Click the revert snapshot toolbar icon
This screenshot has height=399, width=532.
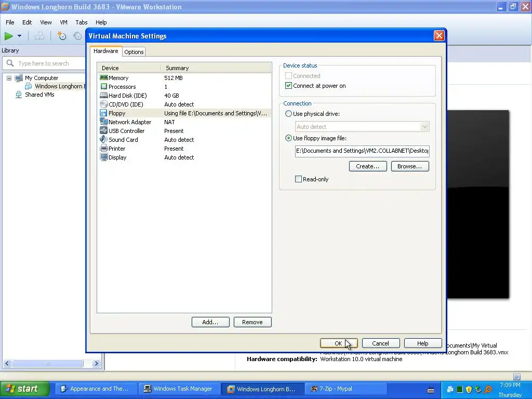pyautogui.click(x=78, y=36)
